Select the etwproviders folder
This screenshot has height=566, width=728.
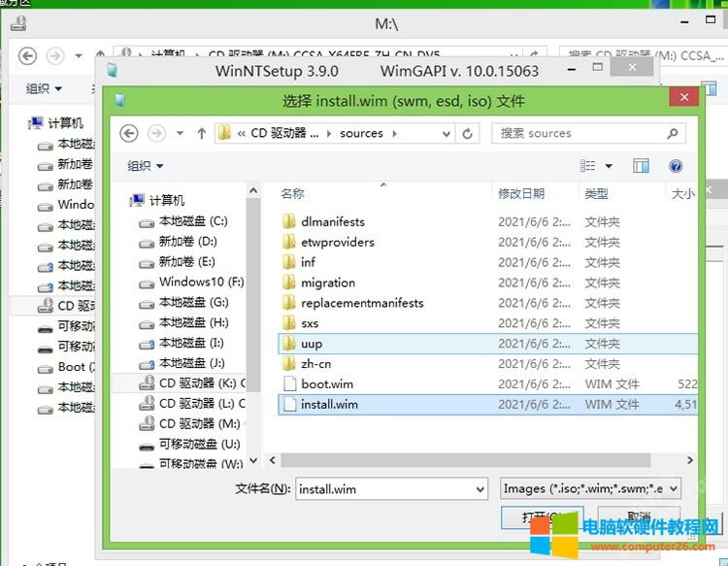[487, 242]
